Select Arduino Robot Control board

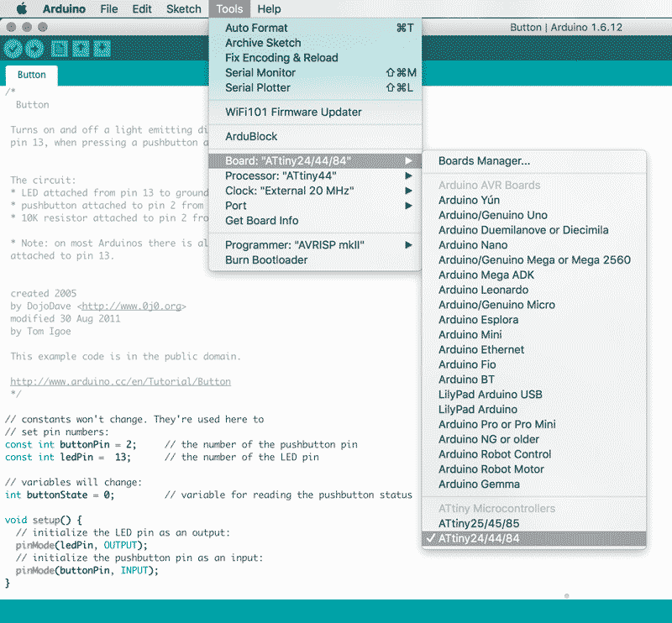(x=534, y=454)
